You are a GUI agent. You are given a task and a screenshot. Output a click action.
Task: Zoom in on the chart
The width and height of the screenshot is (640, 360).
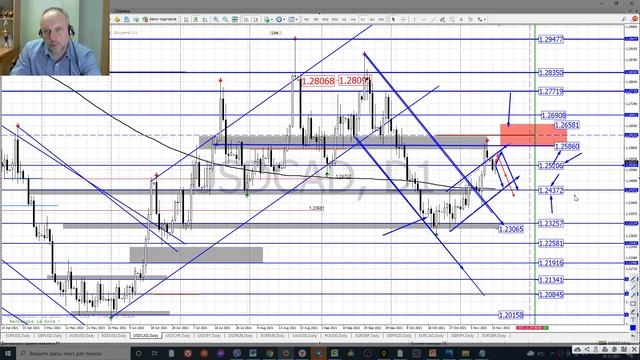click(x=216, y=19)
